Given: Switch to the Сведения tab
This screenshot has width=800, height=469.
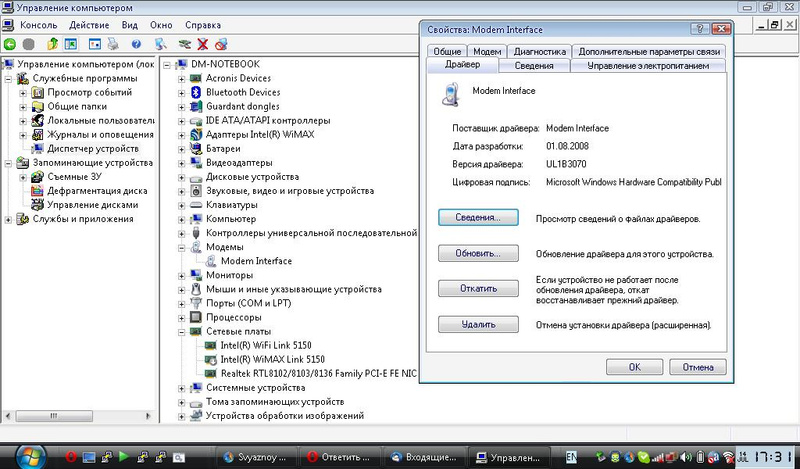Looking at the screenshot, I should pos(534,66).
